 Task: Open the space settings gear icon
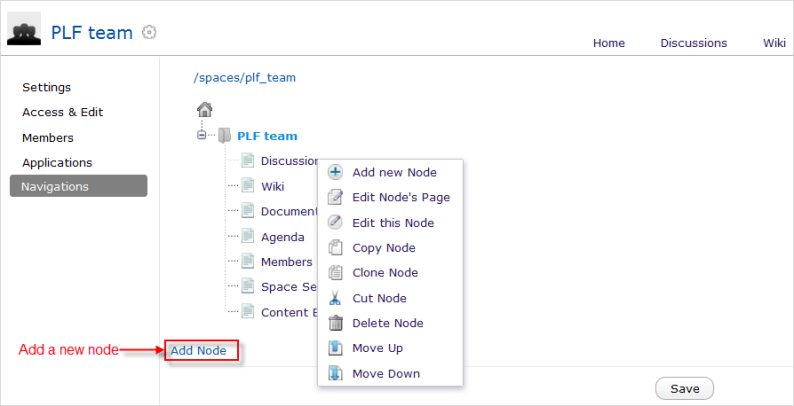coord(149,32)
